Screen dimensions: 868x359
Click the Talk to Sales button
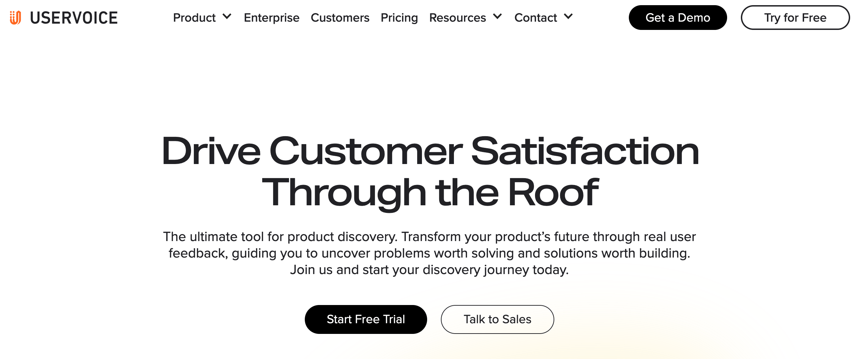(497, 319)
